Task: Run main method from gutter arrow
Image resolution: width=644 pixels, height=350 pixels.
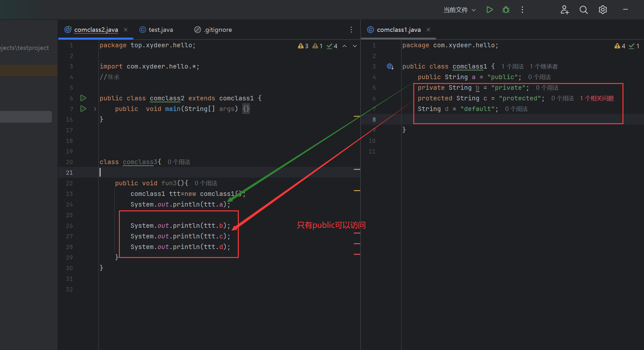Action: point(83,109)
